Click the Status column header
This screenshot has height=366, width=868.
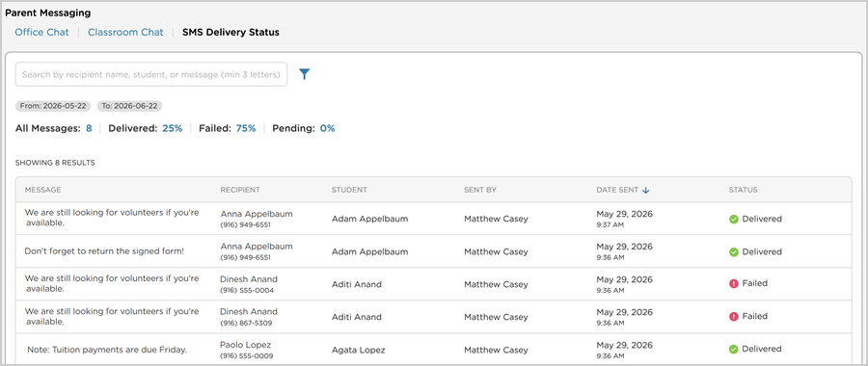(743, 190)
